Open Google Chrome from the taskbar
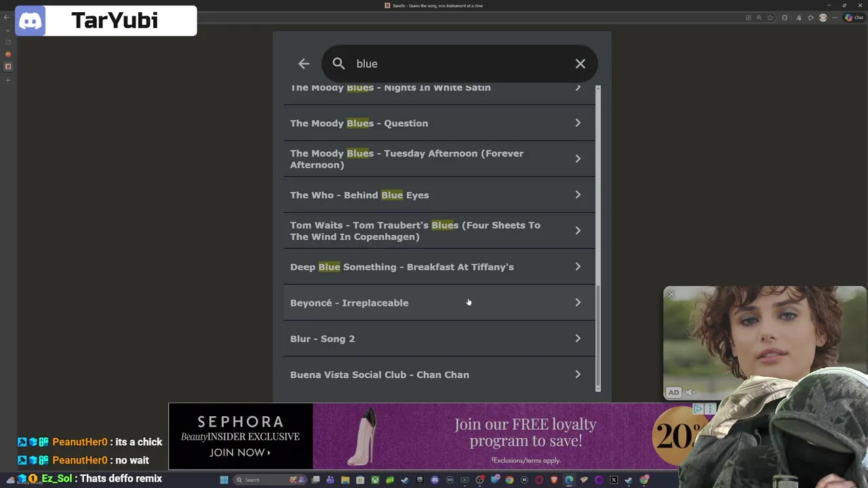Screen dimensions: 868x488 pos(509,480)
